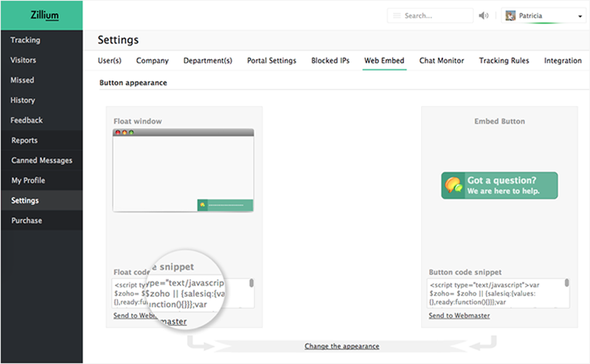
Task: Click the Got a question? embed button
Action: point(499,186)
